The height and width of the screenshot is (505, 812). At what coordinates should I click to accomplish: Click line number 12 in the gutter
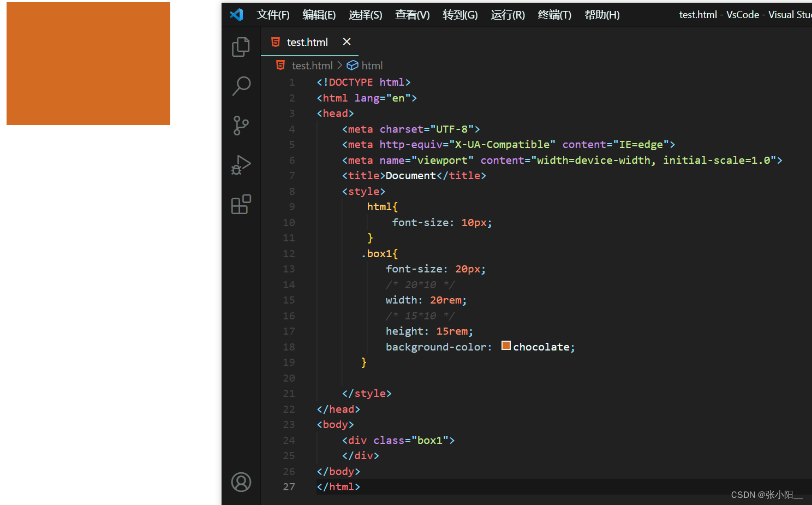(289, 253)
